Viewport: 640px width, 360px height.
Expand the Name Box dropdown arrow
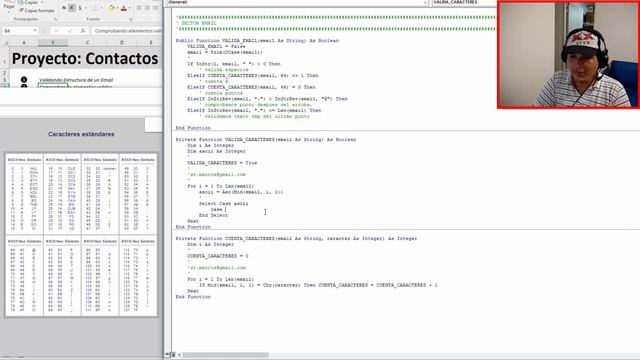point(35,31)
